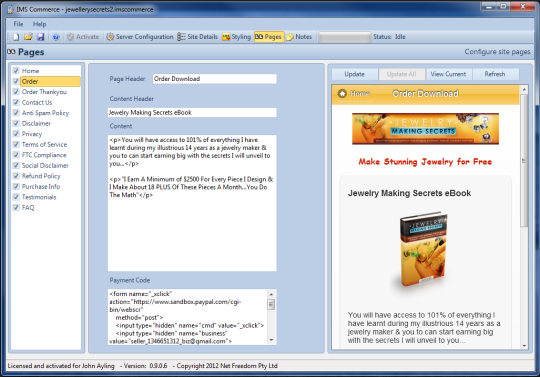
Task: Toggle the Order Thankyou checkbox
Action: point(16,92)
